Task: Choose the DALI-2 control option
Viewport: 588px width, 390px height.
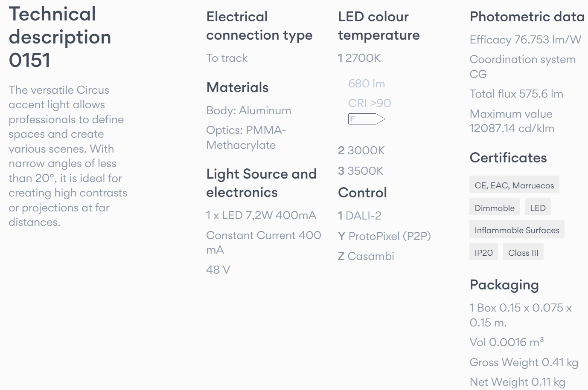Action: tap(360, 216)
